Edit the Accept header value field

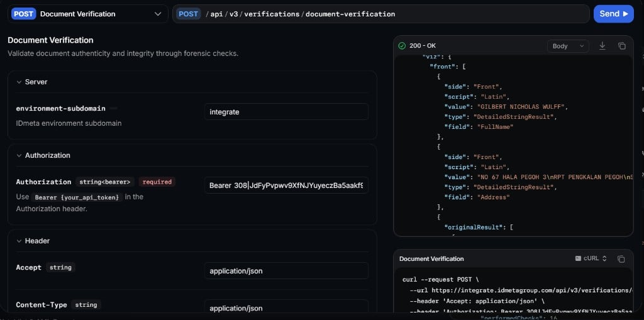[286, 271]
